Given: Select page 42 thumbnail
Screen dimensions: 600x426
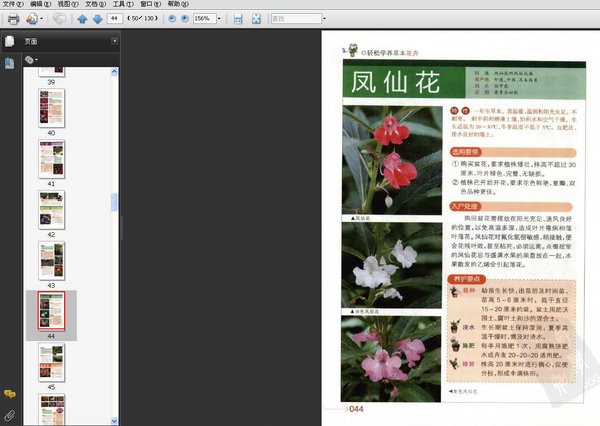Looking at the screenshot, I should pyautogui.click(x=51, y=208).
